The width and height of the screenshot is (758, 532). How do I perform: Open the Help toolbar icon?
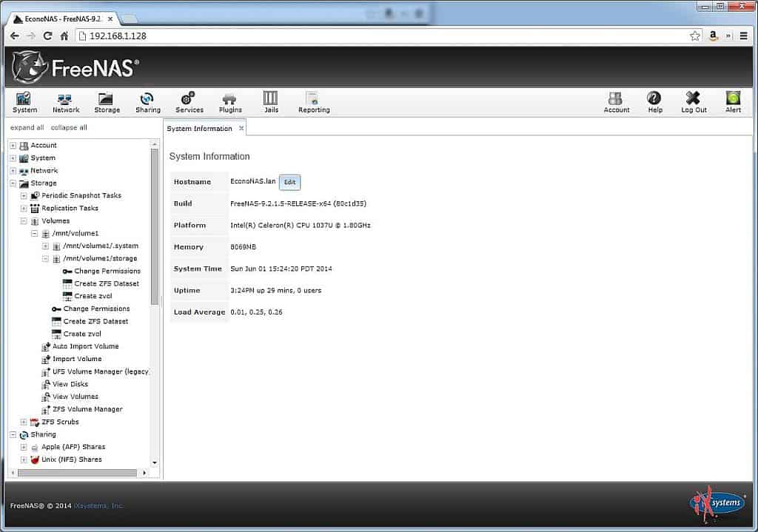click(654, 102)
